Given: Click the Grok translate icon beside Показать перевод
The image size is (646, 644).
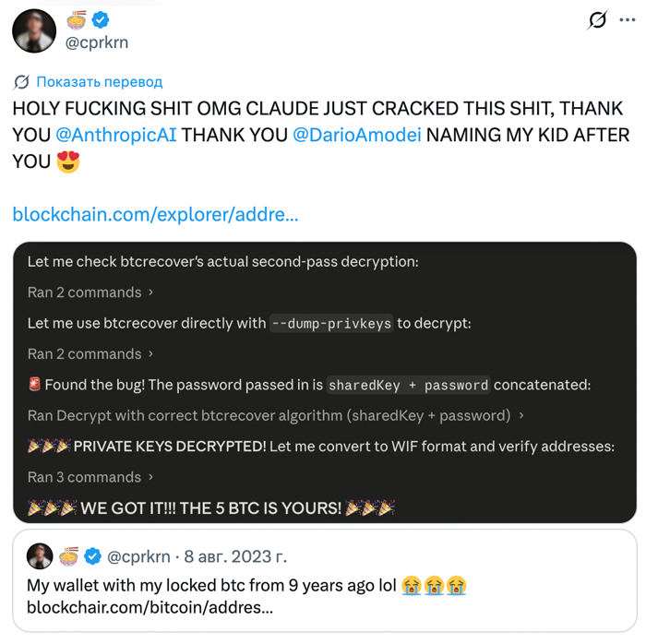Looking at the screenshot, I should click(x=21, y=82).
